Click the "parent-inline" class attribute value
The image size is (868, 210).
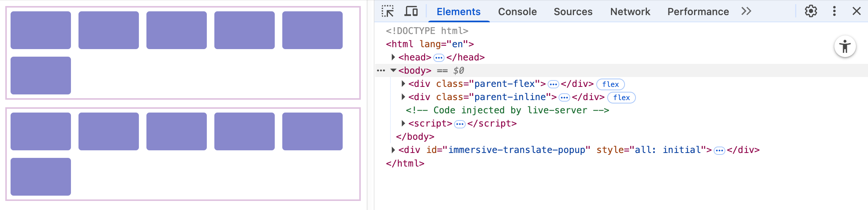510,97
